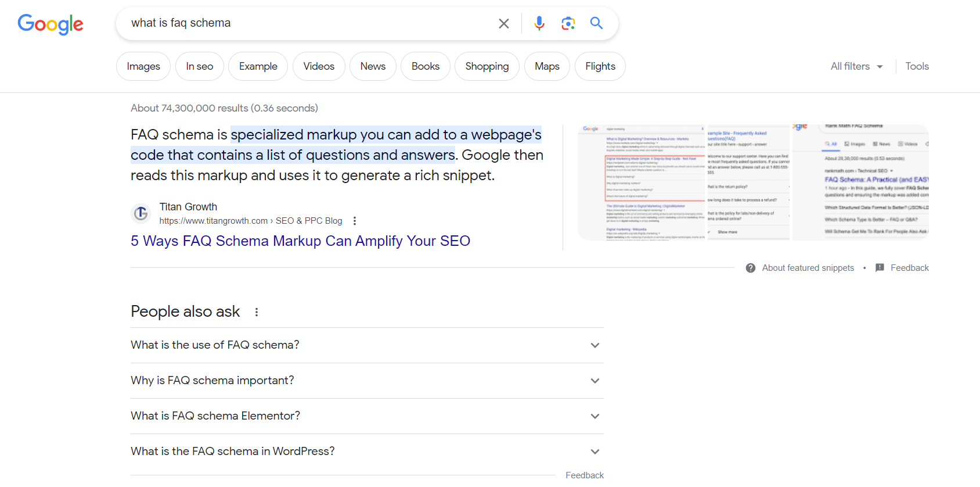Viewport: 980px width, 487px height.
Task: Open the Tools options
Action: pos(917,66)
